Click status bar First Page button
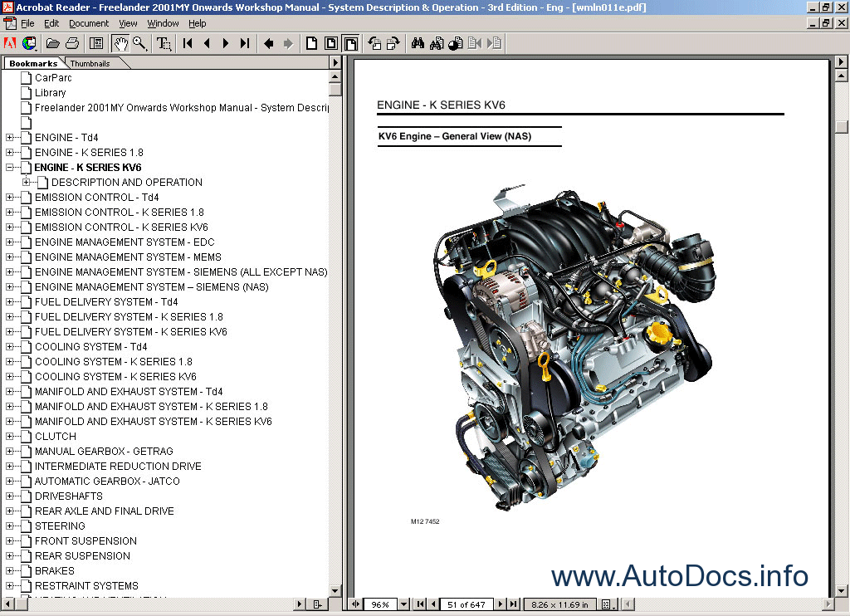850x616 pixels. pyautogui.click(x=420, y=604)
